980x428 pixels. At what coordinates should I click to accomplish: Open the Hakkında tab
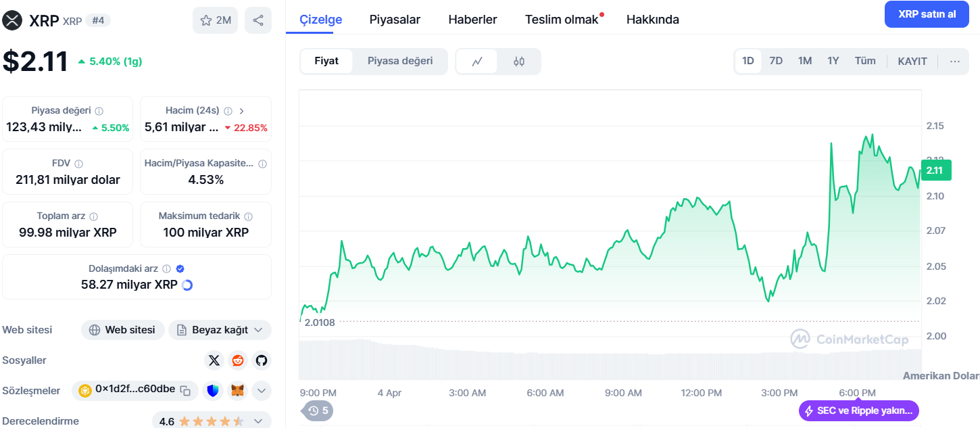point(653,20)
